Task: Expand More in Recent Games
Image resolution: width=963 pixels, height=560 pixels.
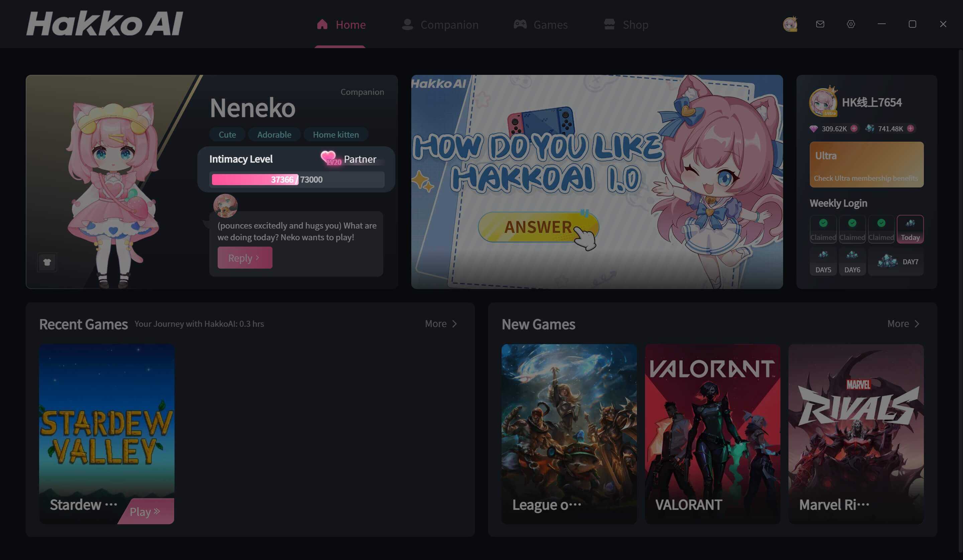Action: tap(441, 323)
